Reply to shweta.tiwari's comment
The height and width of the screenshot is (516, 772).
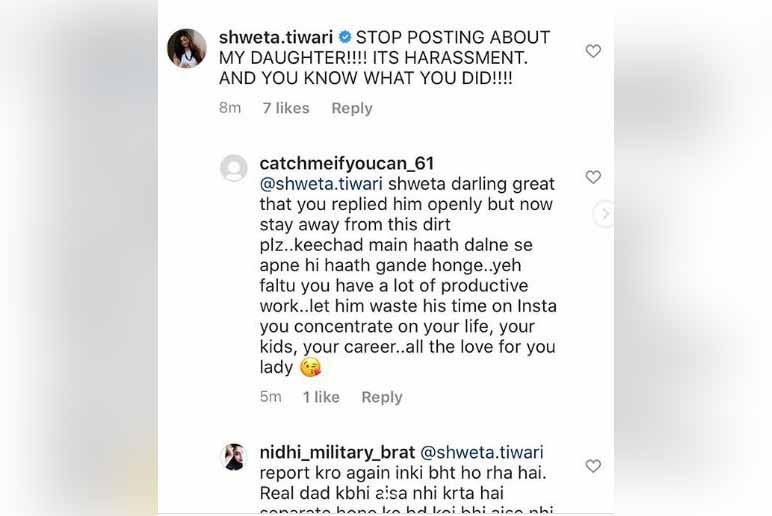(x=352, y=108)
